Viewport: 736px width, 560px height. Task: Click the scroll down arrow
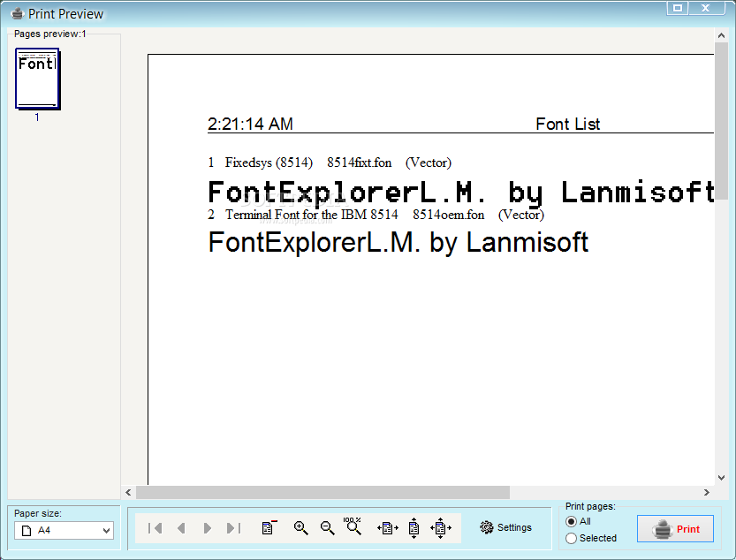[x=722, y=478]
